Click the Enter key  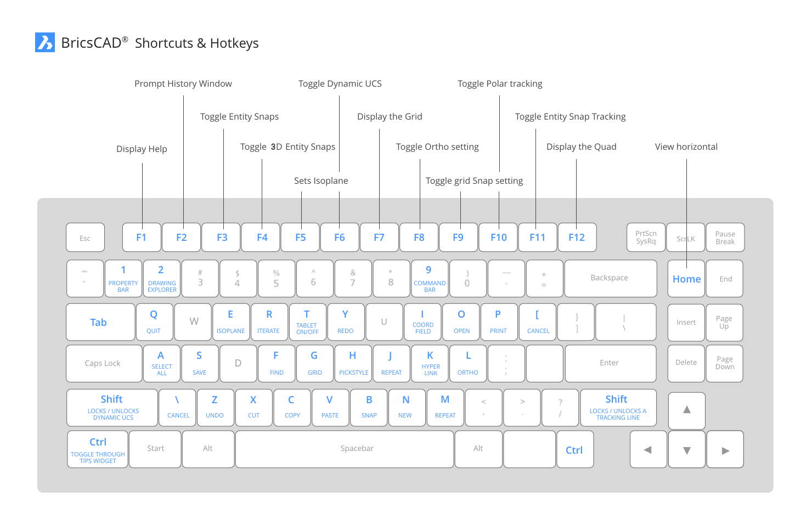(610, 363)
